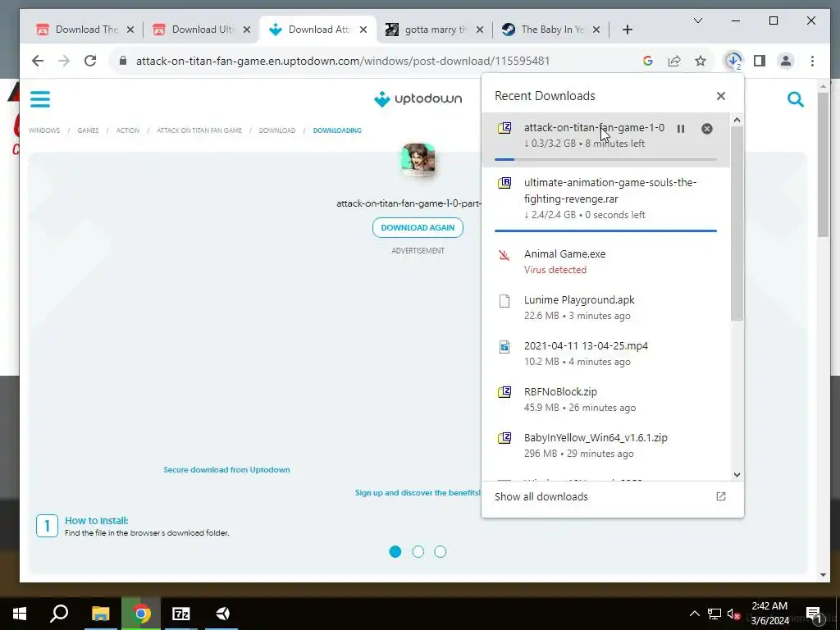Screen dimensions: 840x630
Task: Open the Windows notification center
Action: 814,614
